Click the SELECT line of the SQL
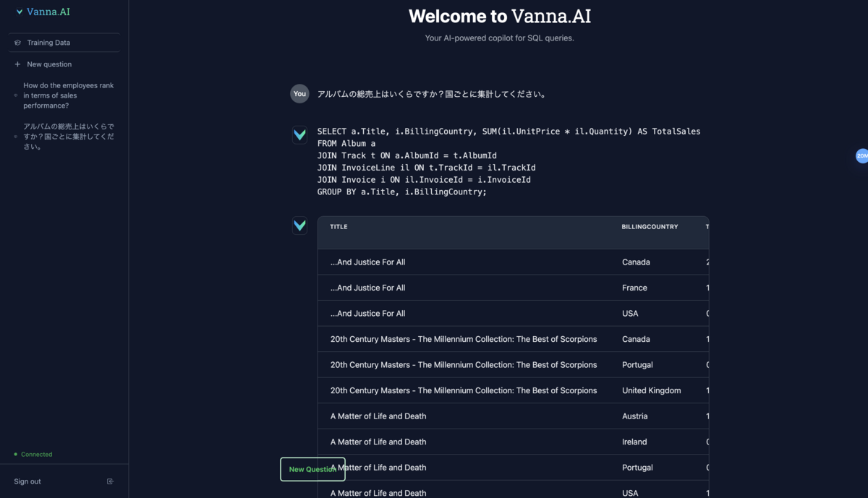868x498 pixels. click(x=509, y=132)
